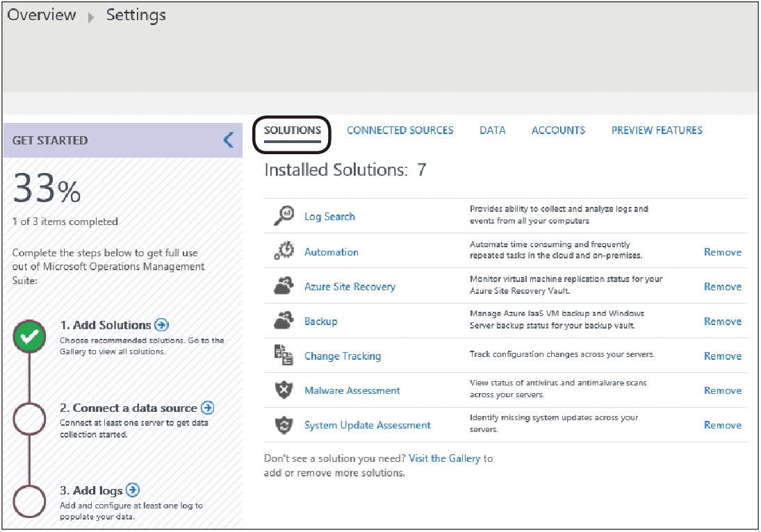Click Settings in the breadcrumb

(x=136, y=15)
